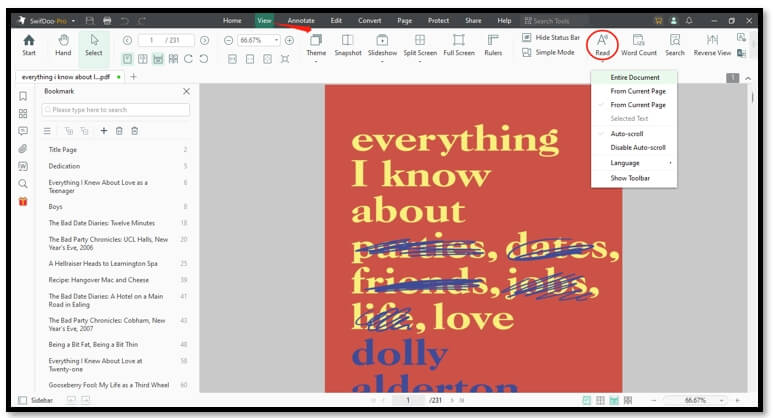Collapse the ribbon with the chevron
The width and height of the screenshot is (773, 418).
point(748,78)
